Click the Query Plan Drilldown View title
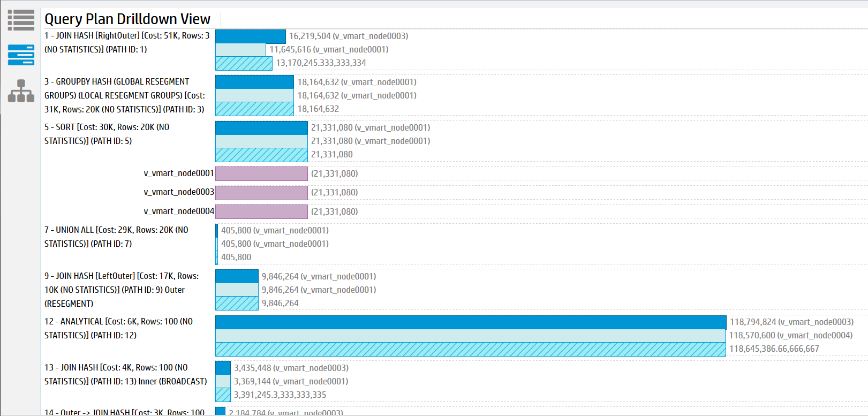Image resolution: width=868 pixels, height=416 pixels. point(127,19)
